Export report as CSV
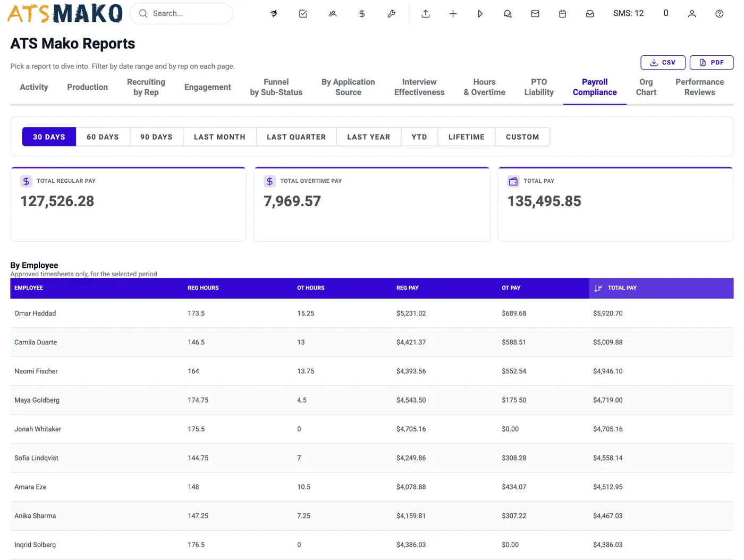 pos(663,62)
